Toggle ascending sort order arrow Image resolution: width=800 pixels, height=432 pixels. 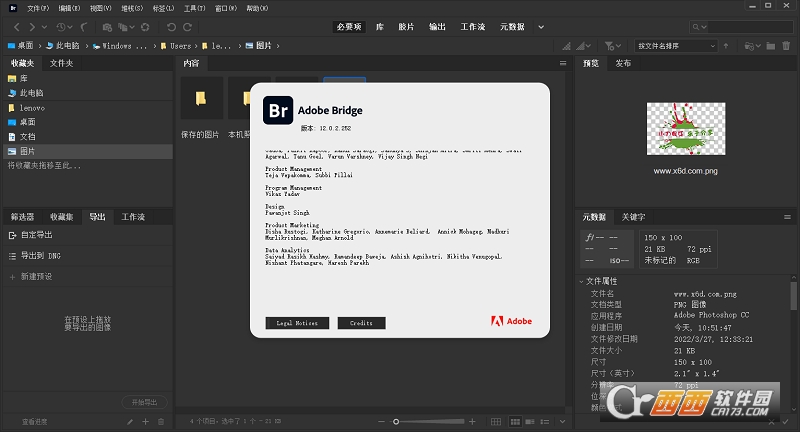[727, 46]
